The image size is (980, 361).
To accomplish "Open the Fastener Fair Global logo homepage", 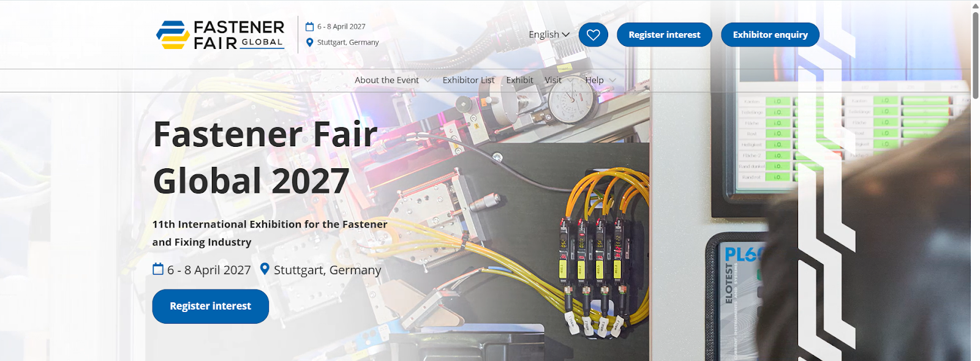I will 221,35.
